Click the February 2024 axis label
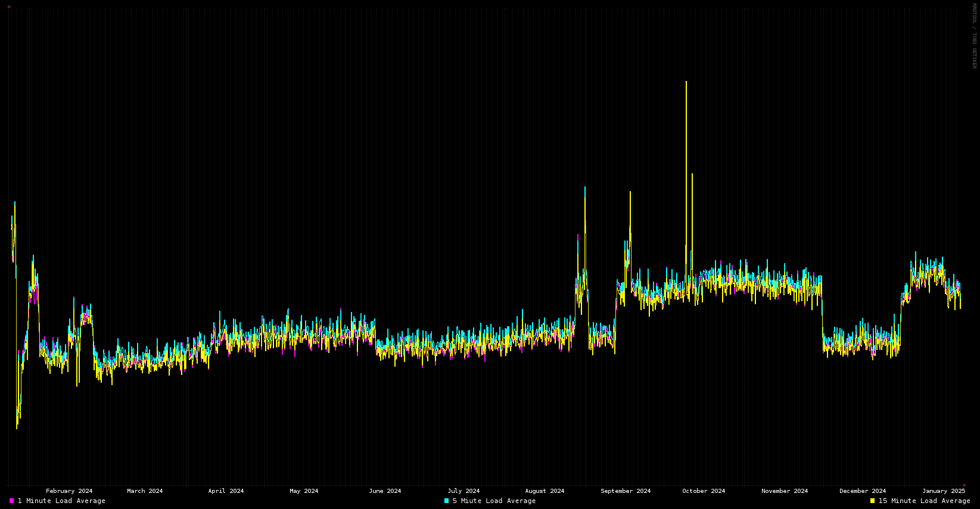The image size is (980, 509). (x=69, y=491)
